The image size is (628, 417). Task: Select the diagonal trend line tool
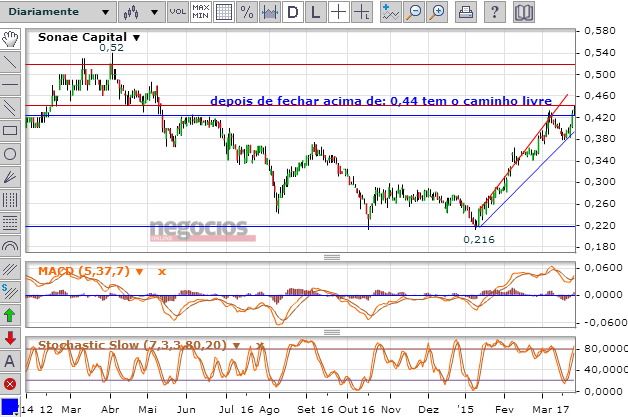tap(10, 62)
